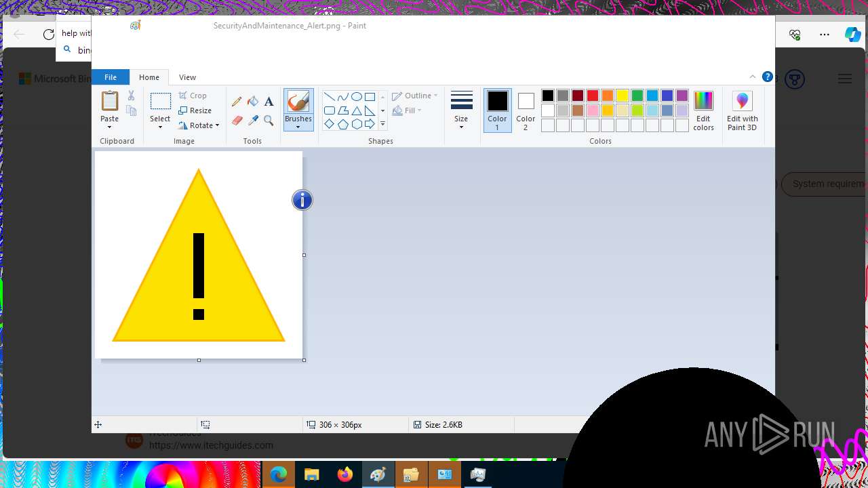Select the Text tool

pos(269,102)
